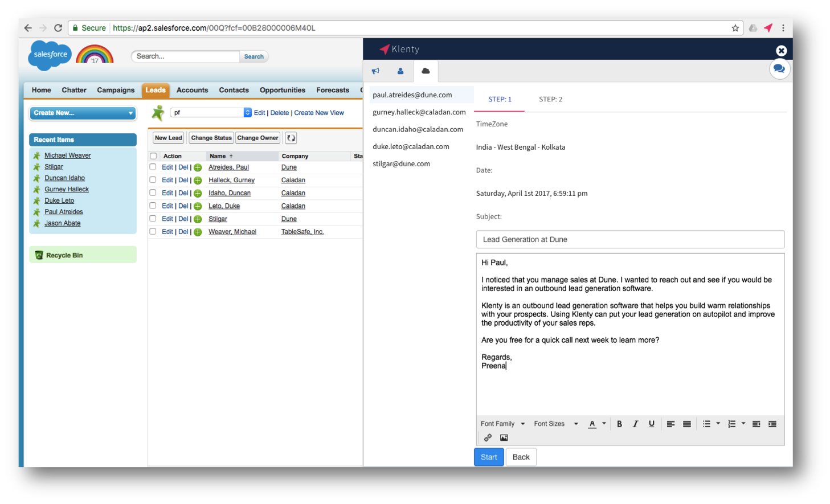830x504 pixels.
Task: Open Duncan Idaho from Recent Items
Action: pyautogui.click(x=64, y=178)
